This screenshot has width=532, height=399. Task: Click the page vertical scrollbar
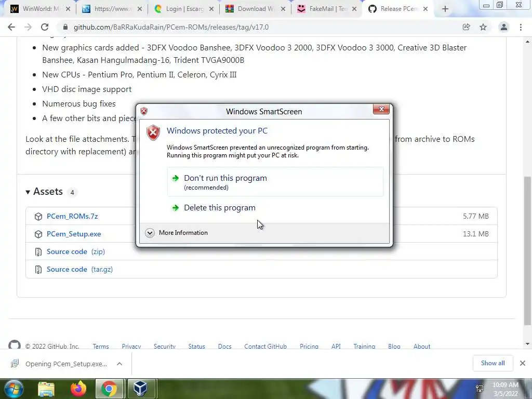527,250
